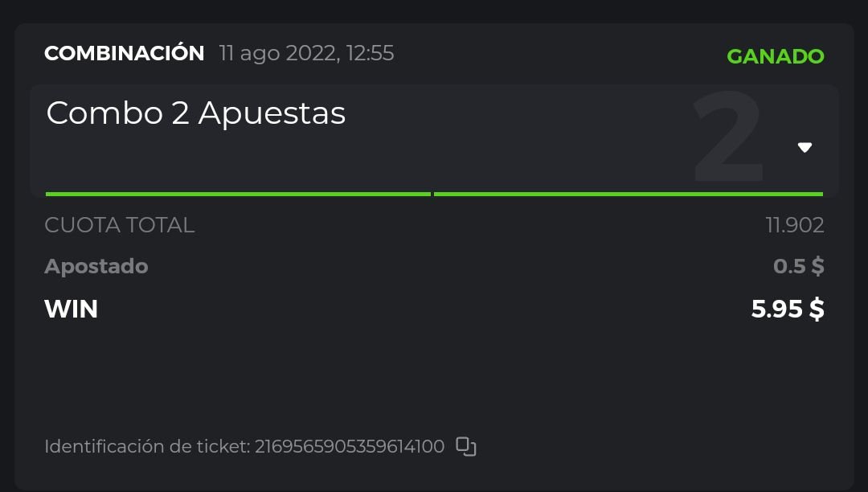Select the staked amount 0.5 $
This screenshot has height=492, width=868.
tap(798, 266)
